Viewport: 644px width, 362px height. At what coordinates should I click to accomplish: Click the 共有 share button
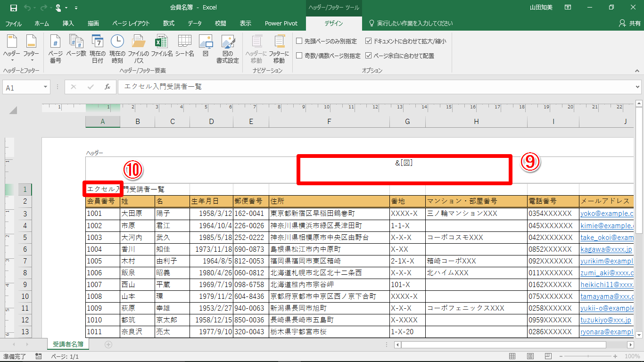[x=629, y=23]
